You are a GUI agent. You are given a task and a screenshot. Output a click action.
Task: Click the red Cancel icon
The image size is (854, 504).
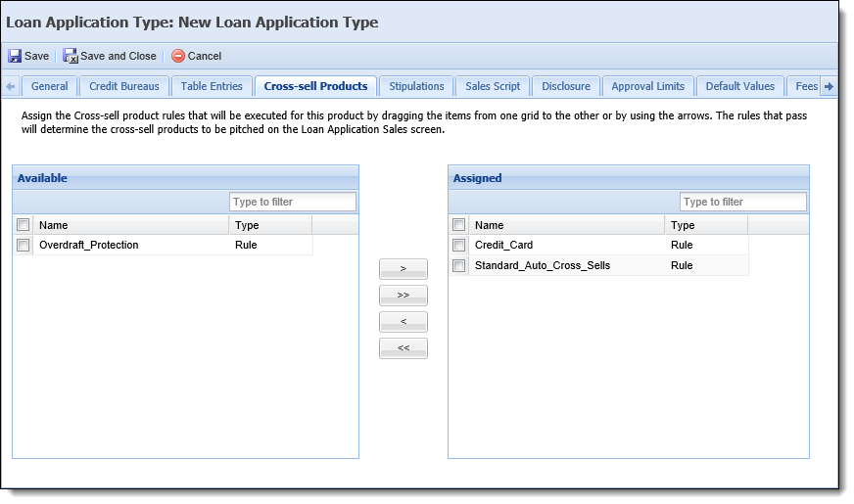[178, 56]
